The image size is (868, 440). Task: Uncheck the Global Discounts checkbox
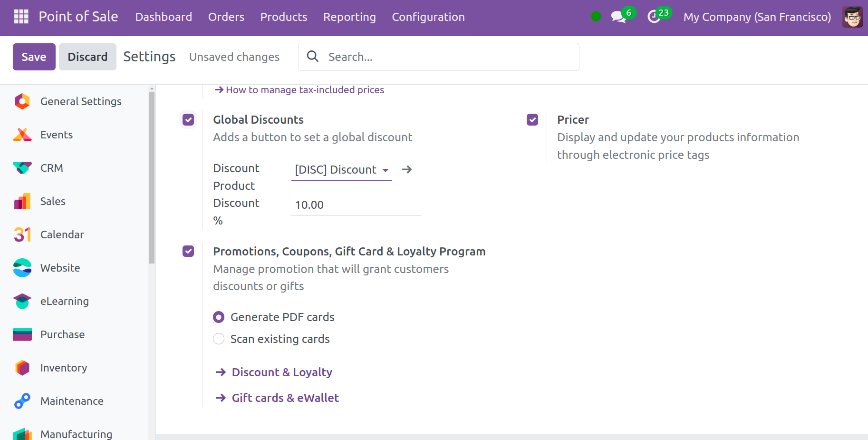click(x=189, y=119)
